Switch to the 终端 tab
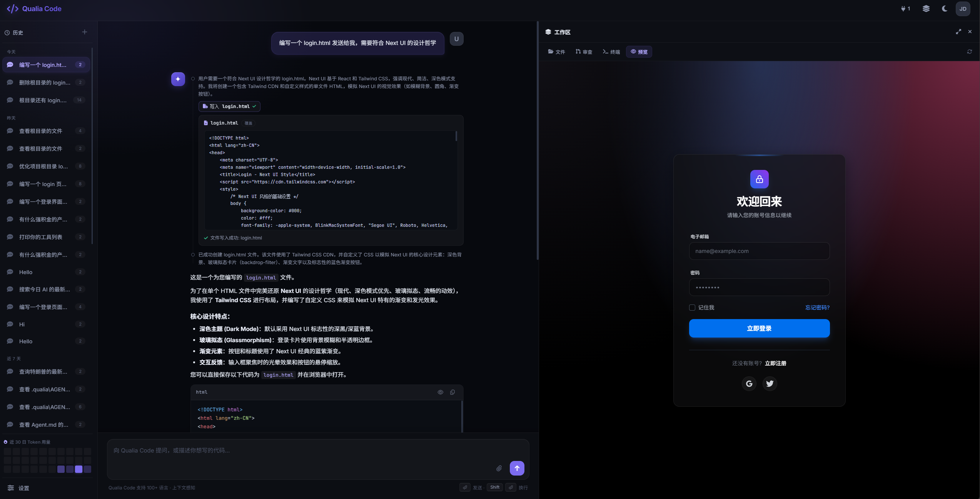Screen dimensions: 980x499 click(611, 52)
